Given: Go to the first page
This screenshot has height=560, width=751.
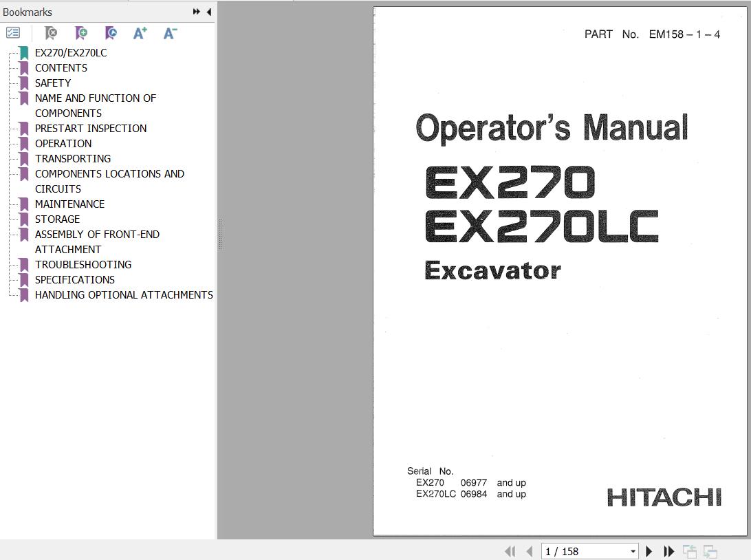Looking at the screenshot, I should [510, 551].
